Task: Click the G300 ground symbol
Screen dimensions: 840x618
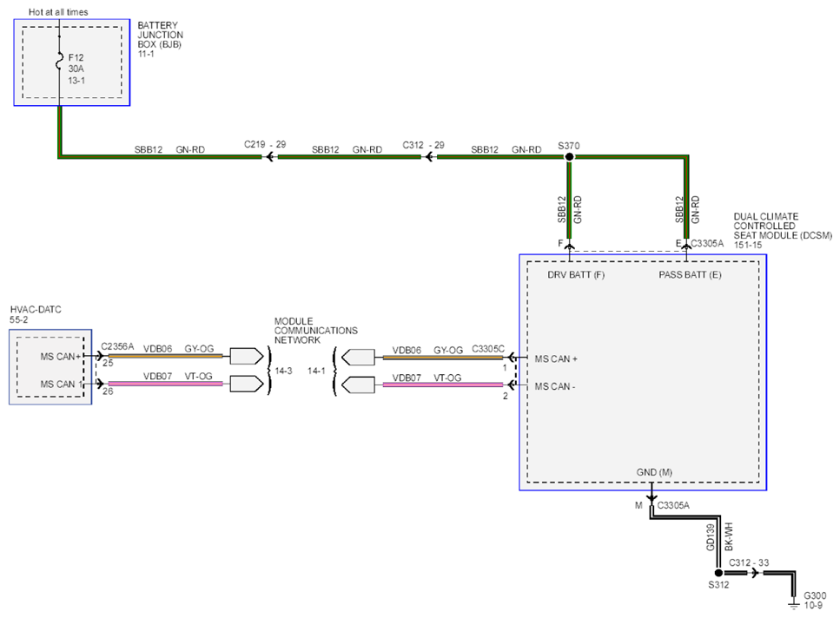Action: [793, 605]
